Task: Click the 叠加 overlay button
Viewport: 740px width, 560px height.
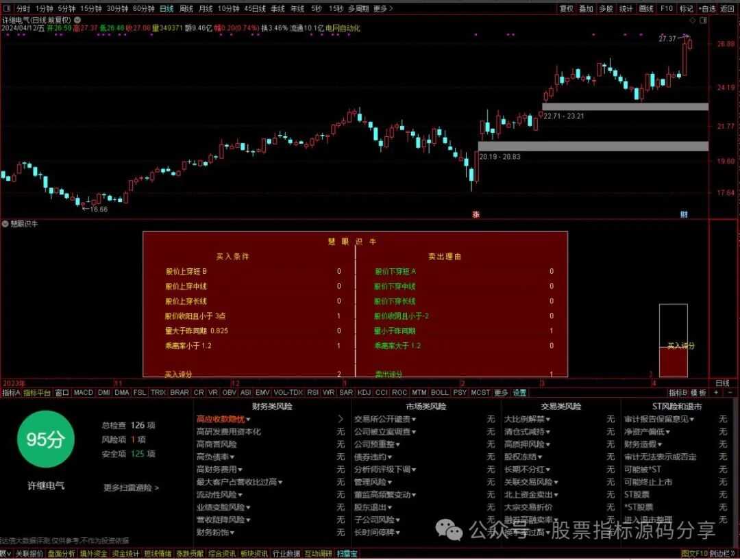Action: coord(586,8)
